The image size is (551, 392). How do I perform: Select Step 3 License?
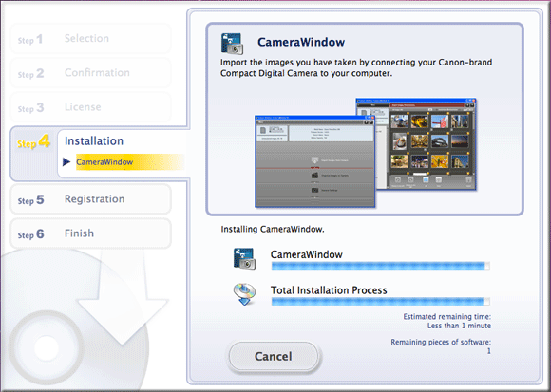(90, 107)
